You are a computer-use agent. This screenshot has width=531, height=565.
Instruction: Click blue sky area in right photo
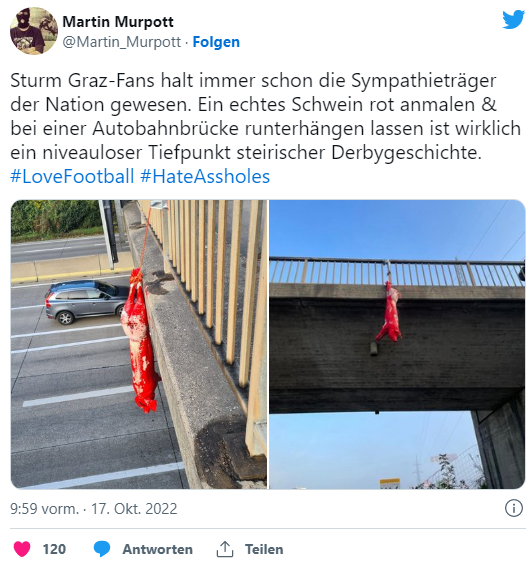pyautogui.click(x=396, y=227)
